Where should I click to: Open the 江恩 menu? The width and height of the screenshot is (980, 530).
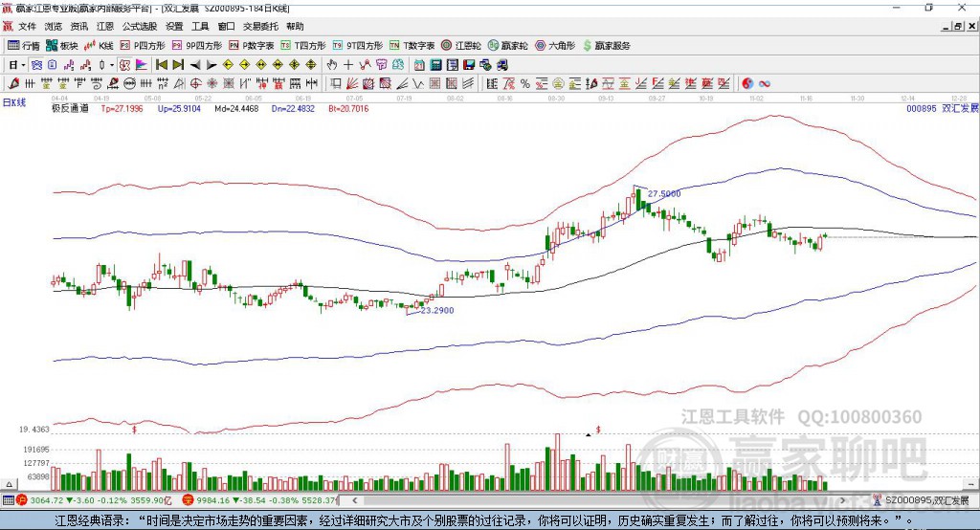(105, 26)
